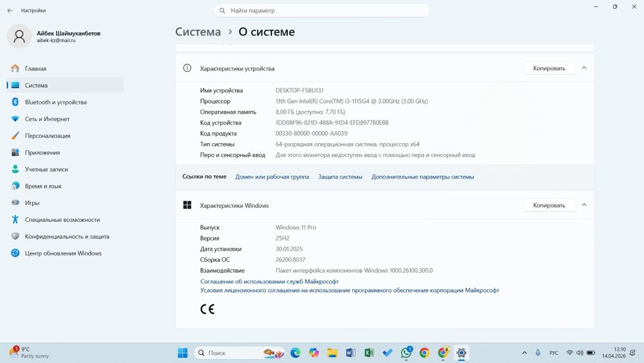Select the processor value 11th Gen Intel Core i3-1115G4

[x=352, y=101]
